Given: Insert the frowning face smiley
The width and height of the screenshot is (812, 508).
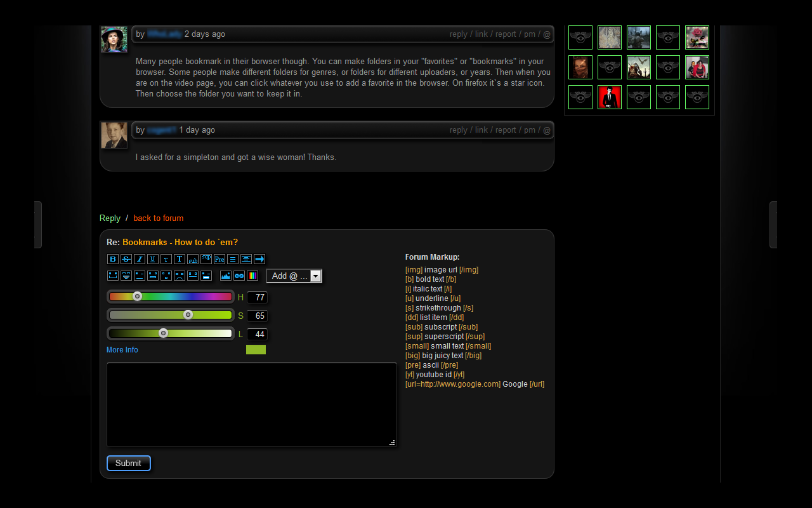Looking at the screenshot, I should click(180, 276).
